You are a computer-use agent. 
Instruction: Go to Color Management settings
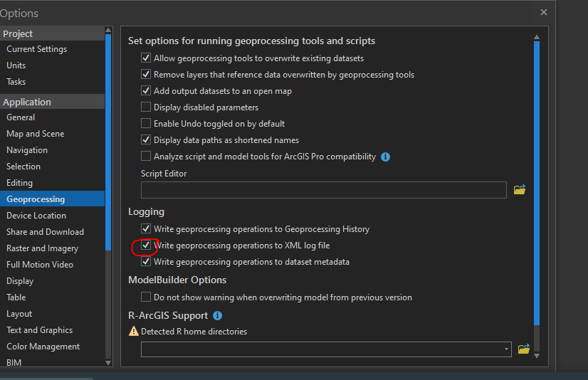43,347
